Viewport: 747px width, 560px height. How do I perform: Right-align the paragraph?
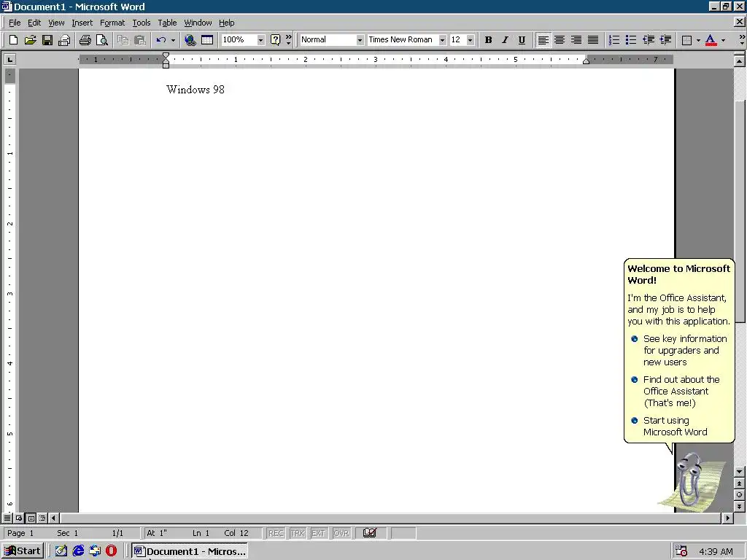pos(576,40)
